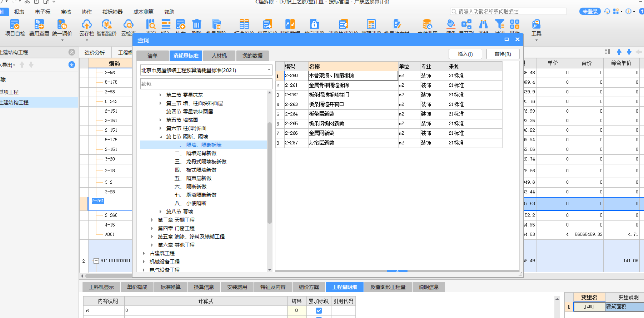Expand the 第五节 墙饰面 tree node
Screen dimensions: 644x318
(x=161, y=120)
